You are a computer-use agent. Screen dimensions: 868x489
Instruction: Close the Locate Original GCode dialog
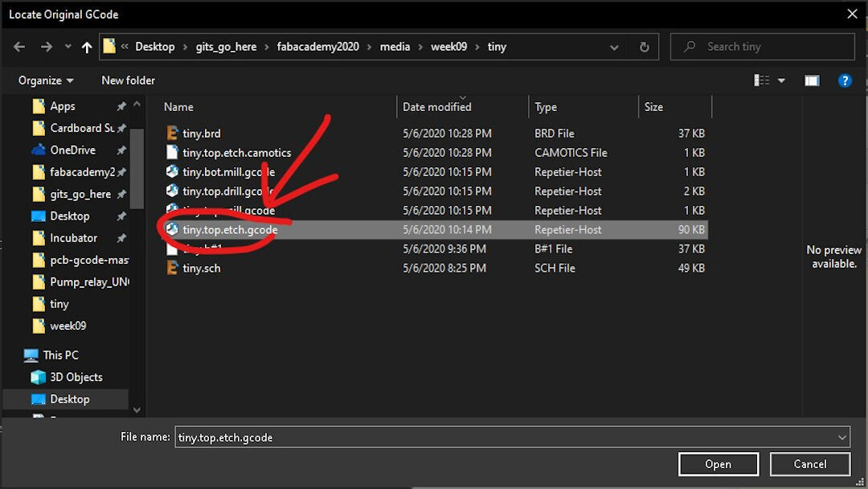[852, 14]
